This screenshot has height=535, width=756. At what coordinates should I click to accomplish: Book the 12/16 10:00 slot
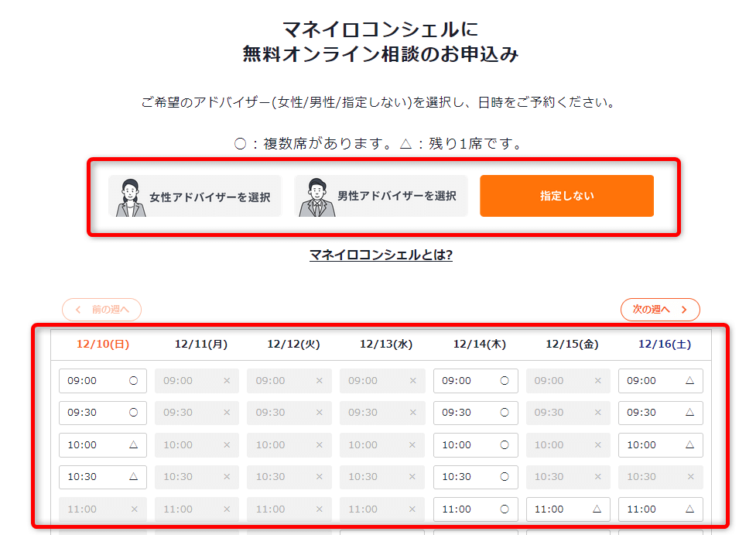pos(661,444)
